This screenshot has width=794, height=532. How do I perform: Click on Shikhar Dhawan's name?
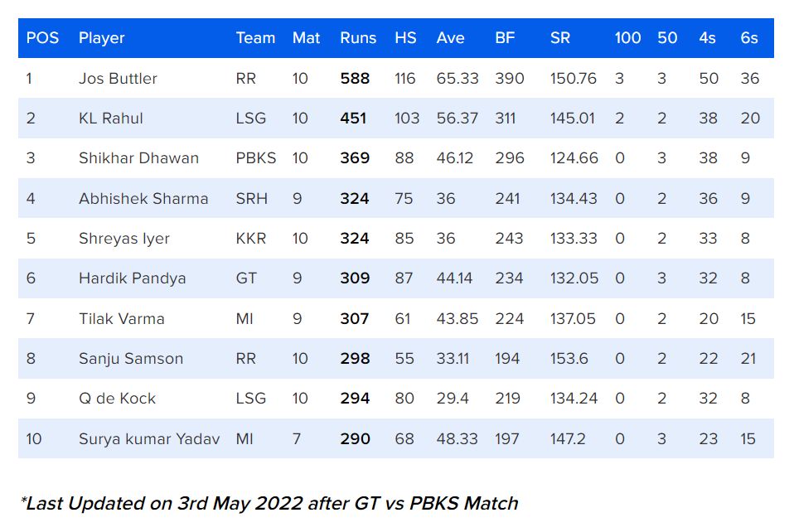click(x=138, y=158)
